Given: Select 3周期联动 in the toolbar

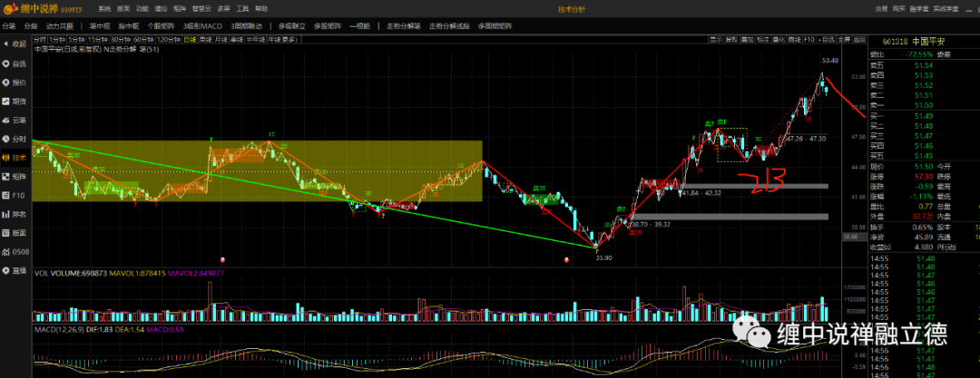Looking at the screenshot, I should pos(246,26).
